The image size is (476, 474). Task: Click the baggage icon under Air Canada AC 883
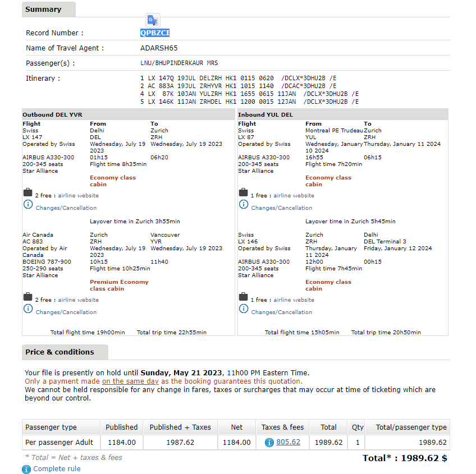pos(28,297)
